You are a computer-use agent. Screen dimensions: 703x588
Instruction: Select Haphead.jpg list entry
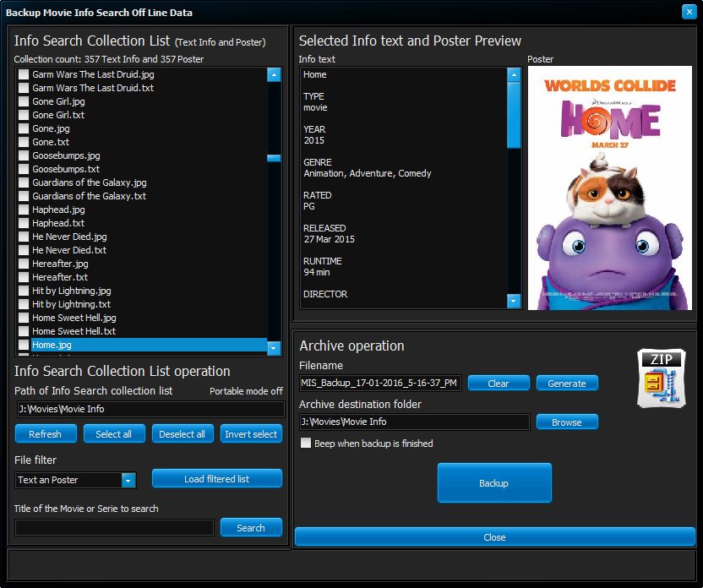59,210
